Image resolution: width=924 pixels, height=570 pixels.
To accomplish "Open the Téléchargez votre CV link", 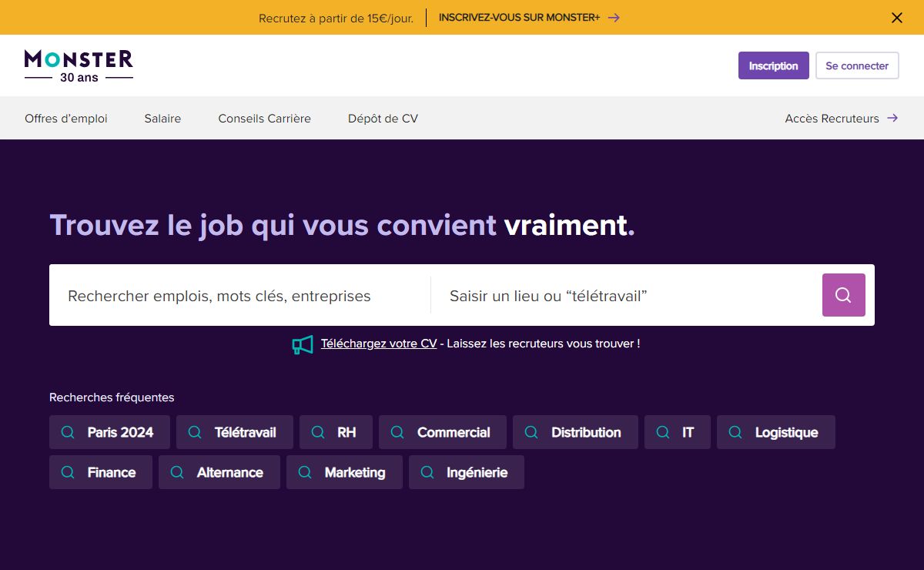I will pyautogui.click(x=379, y=344).
